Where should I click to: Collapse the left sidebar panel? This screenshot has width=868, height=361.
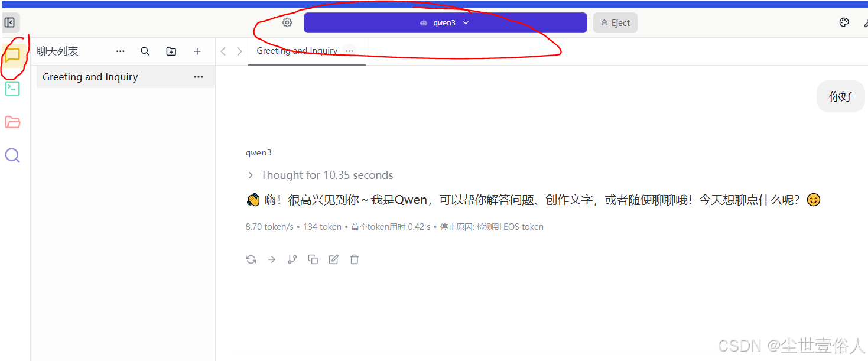(9, 23)
